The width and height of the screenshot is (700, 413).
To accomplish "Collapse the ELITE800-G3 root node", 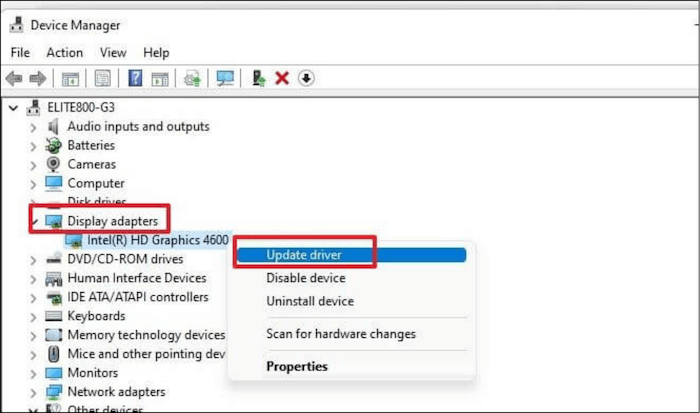I will (x=13, y=108).
